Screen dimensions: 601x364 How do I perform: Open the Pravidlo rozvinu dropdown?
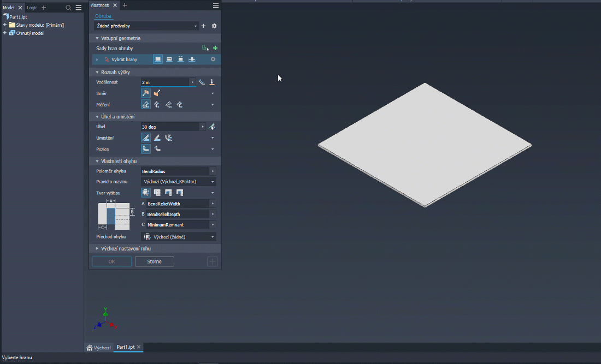(x=178, y=182)
